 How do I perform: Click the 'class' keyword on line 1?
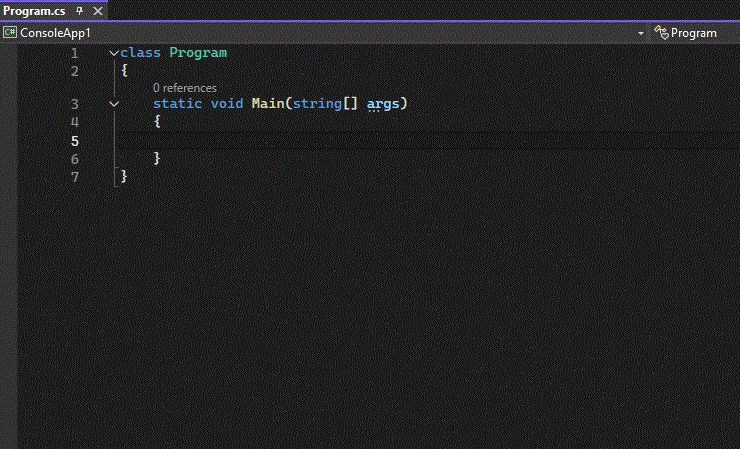[140, 52]
